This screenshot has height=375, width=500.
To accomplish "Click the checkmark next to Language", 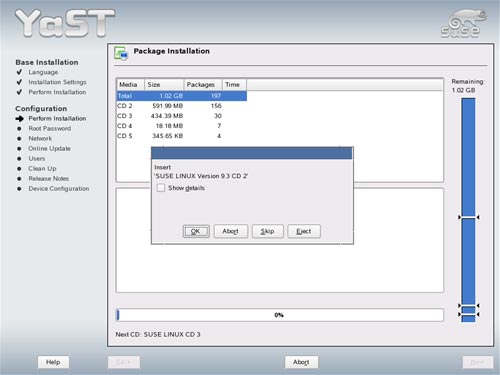I will 19,72.
